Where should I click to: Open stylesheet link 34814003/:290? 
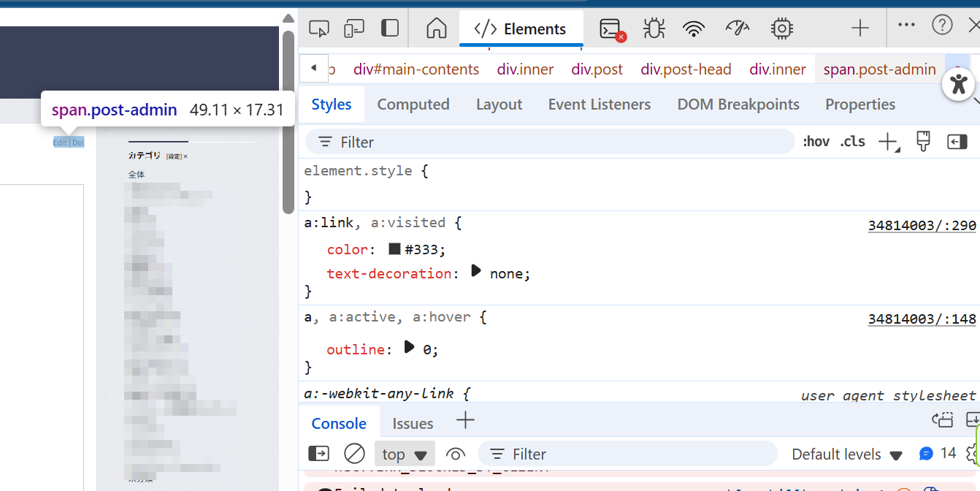tap(922, 225)
